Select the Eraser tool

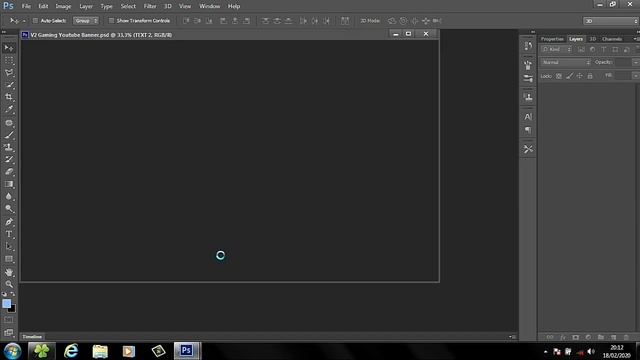click(9, 172)
